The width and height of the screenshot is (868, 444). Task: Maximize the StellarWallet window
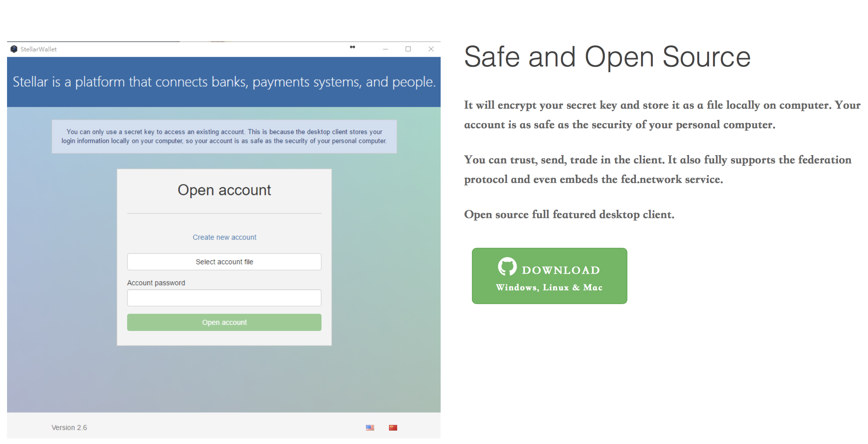[x=408, y=49]
